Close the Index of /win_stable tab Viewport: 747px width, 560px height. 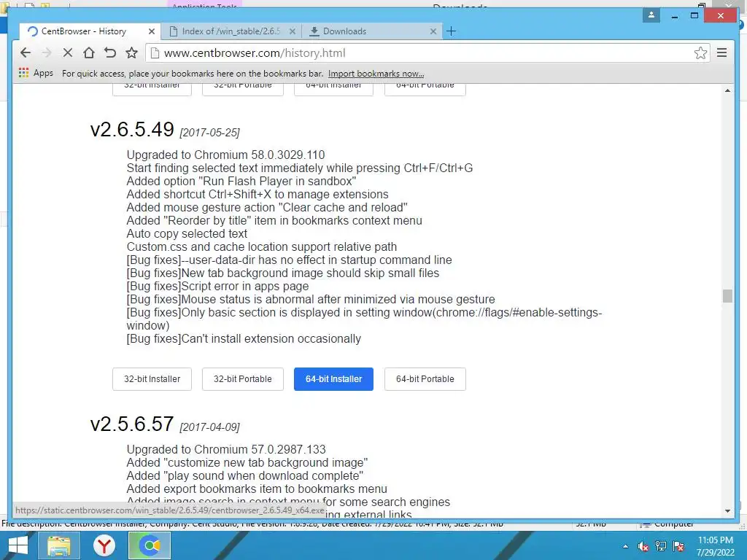(293, 31)
